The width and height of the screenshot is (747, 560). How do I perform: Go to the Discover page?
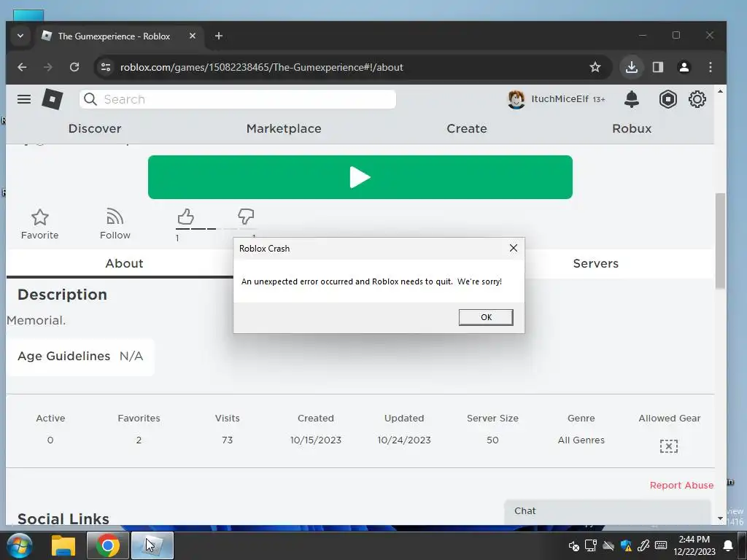click(x=95, y=128)
